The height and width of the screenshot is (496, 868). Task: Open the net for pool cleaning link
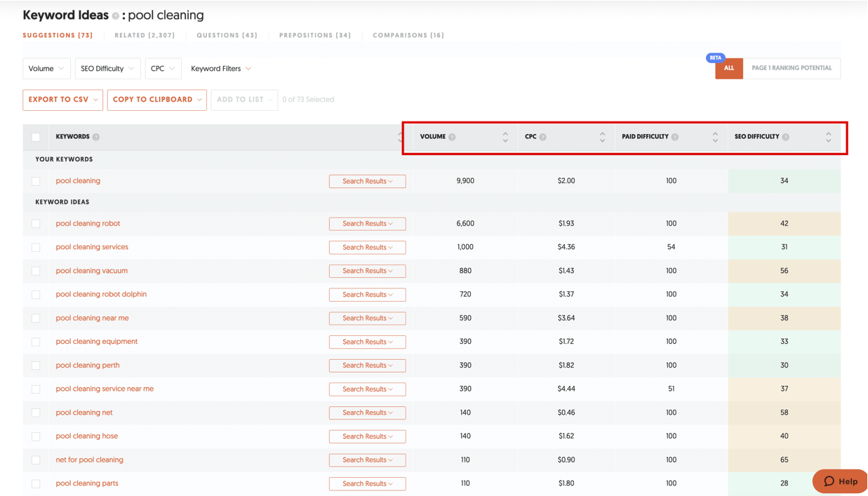90,460
